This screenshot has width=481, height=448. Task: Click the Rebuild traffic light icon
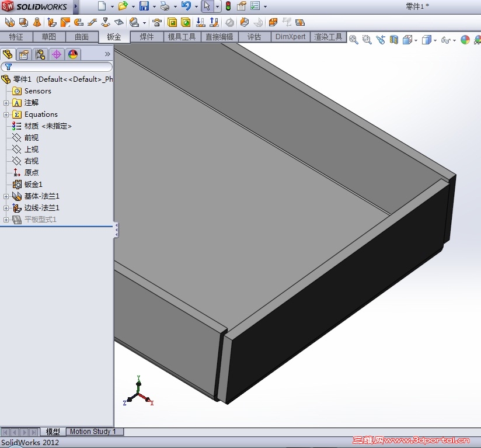pyautogui.click(x=228, y=6)
